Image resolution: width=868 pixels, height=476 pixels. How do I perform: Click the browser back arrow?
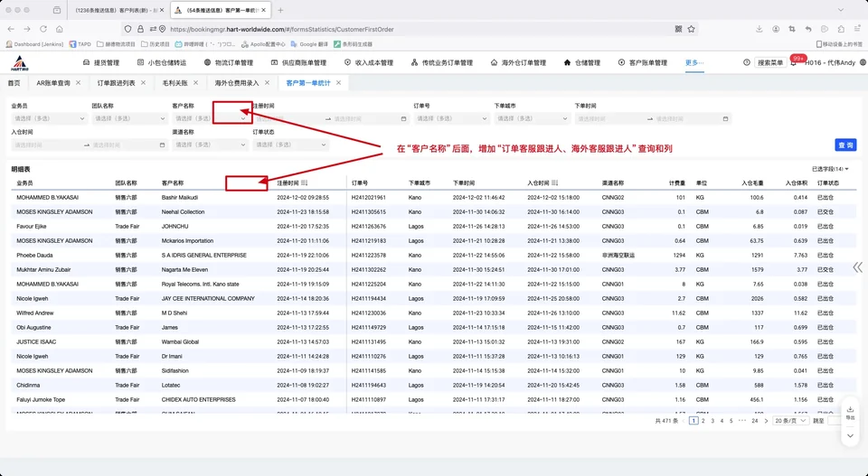pos(11,29)
